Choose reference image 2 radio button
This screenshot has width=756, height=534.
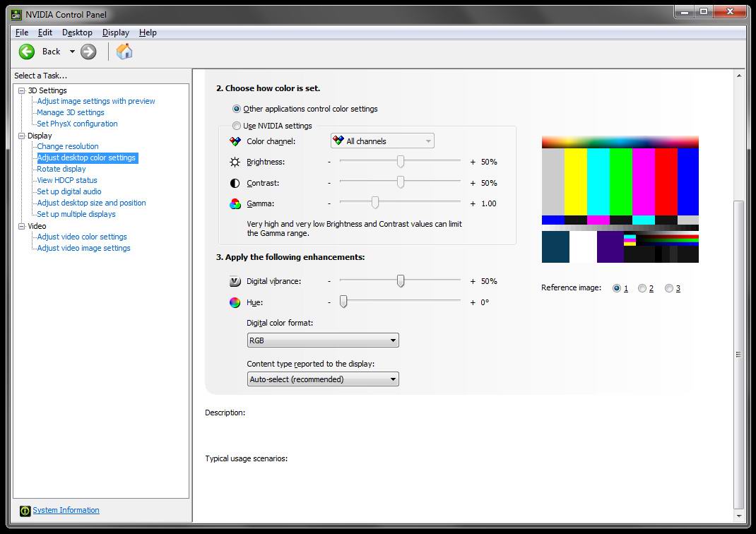pyautogui.click(x=642, y=288)
